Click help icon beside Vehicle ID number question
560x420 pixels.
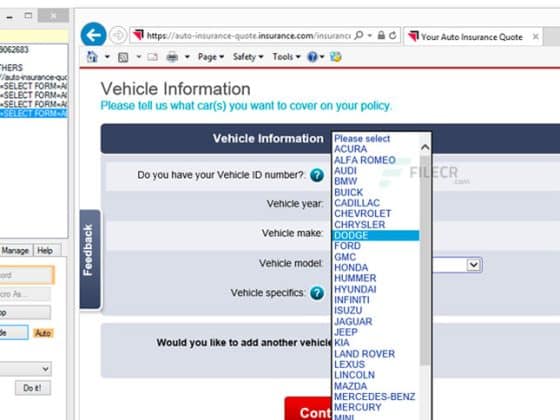click(x=317, y=175)
